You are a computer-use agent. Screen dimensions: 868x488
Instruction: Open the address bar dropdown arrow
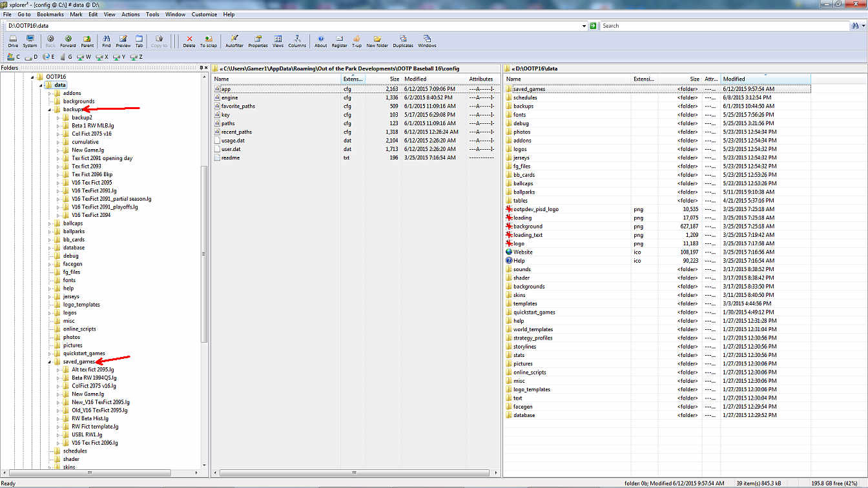click(x=584, y=26)
